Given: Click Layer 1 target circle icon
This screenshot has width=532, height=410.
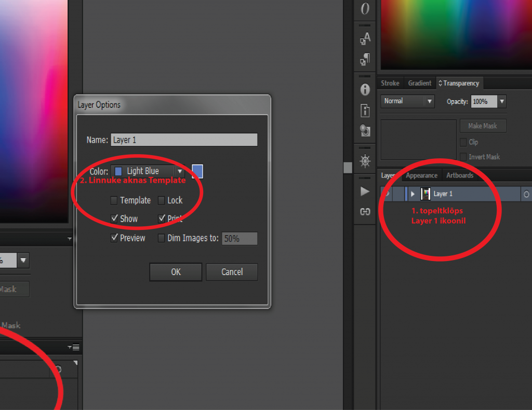Looking at the screenshot, I should point(526,194).
